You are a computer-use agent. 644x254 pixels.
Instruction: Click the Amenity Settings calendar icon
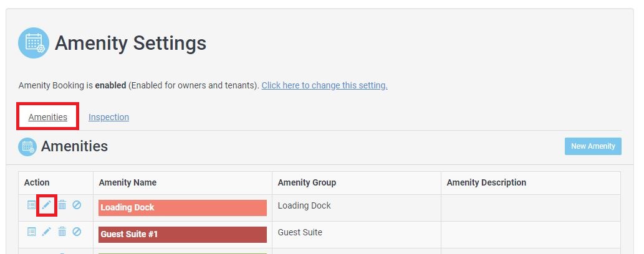point(34,43)
